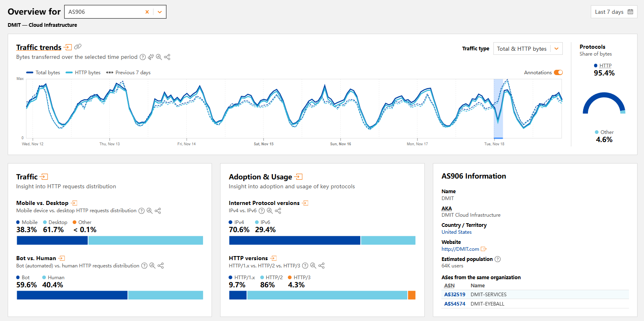Show help for Mobile vs. Desktop description
The image size is (644, 321).
coord(141,211)
